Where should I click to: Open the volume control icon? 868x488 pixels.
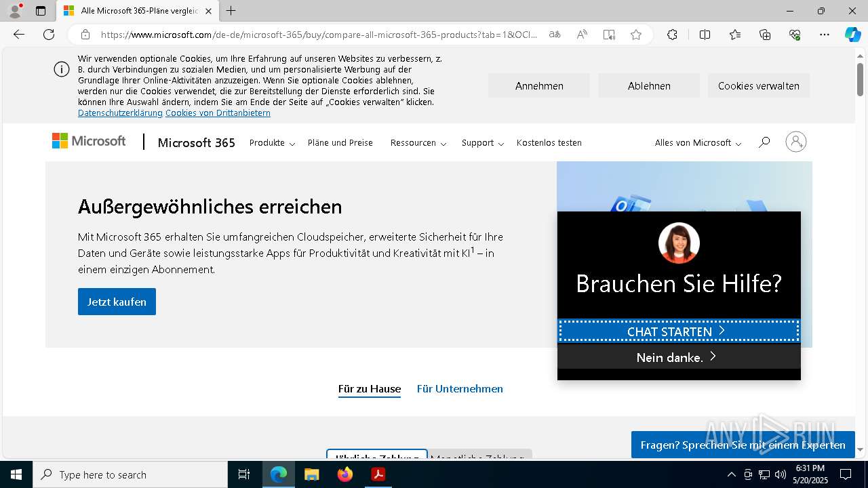point(780,474)
